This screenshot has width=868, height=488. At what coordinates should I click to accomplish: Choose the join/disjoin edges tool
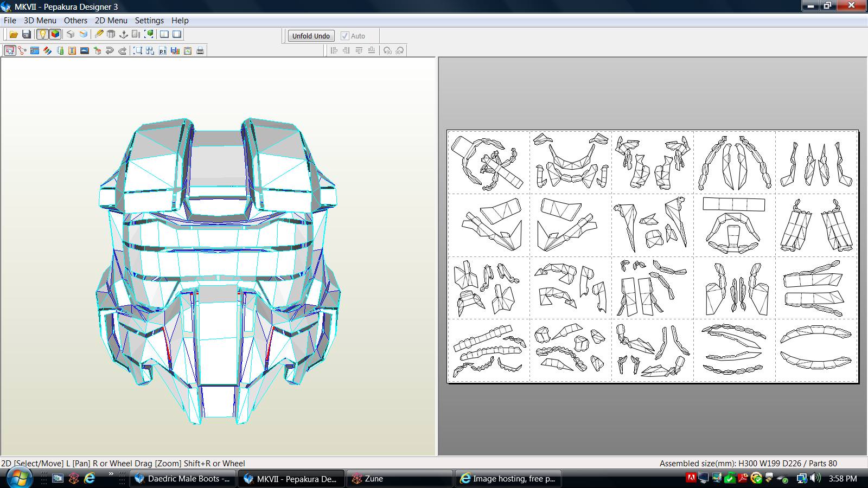point(22,50)
